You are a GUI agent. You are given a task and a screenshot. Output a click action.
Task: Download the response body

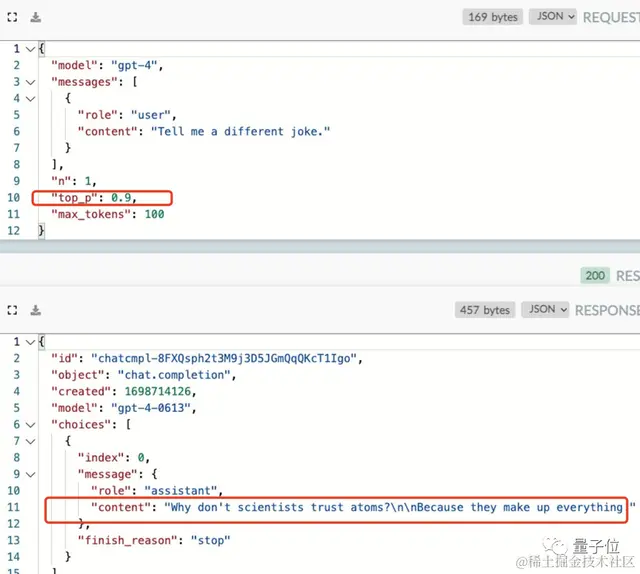pos(36,310)
